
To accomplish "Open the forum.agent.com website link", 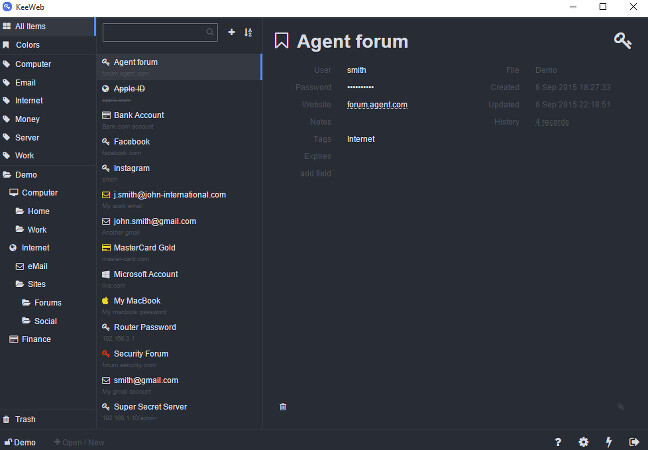I will coord(377,104).
